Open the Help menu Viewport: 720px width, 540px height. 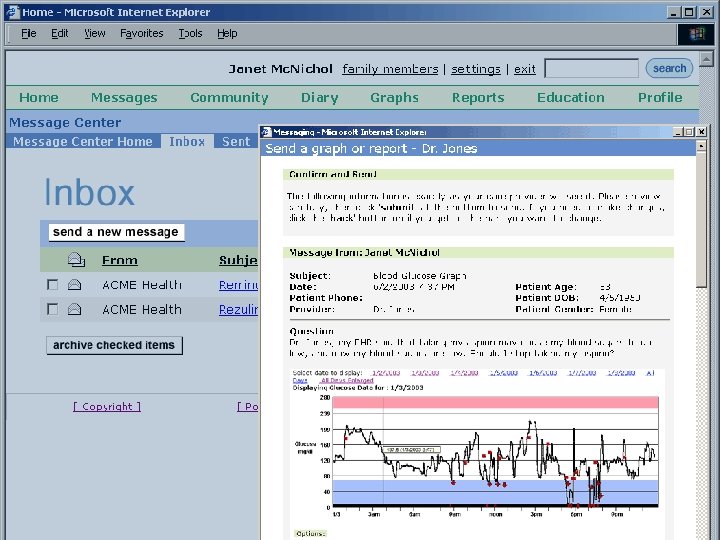[x=227, y=34]
